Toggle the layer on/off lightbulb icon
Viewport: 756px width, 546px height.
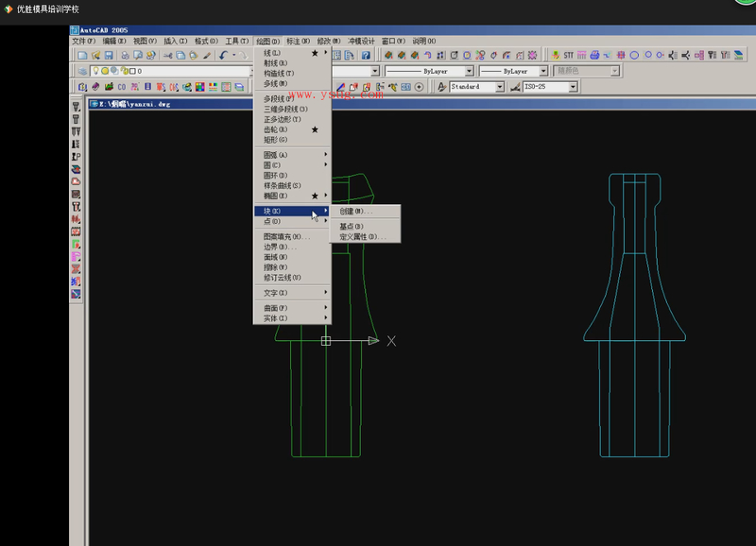click(x=96, y=71)
